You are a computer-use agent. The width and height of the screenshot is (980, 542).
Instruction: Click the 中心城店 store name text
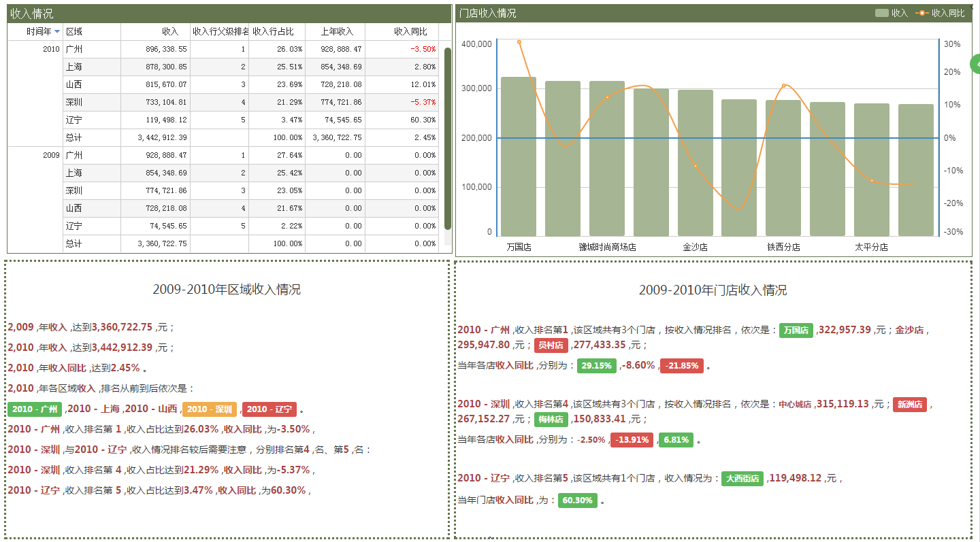pos(796,405)
